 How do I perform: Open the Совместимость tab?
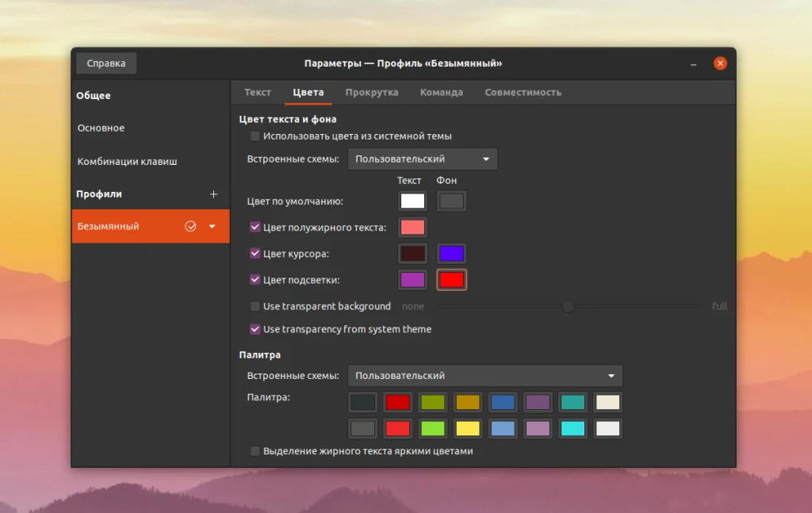click(523, 92)
